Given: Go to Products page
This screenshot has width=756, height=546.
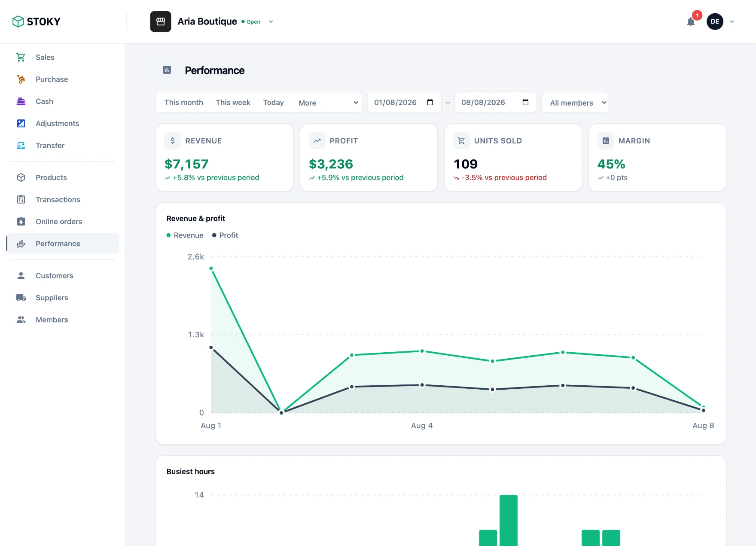Looking at the screenshot, I should (x=63, y=177).
